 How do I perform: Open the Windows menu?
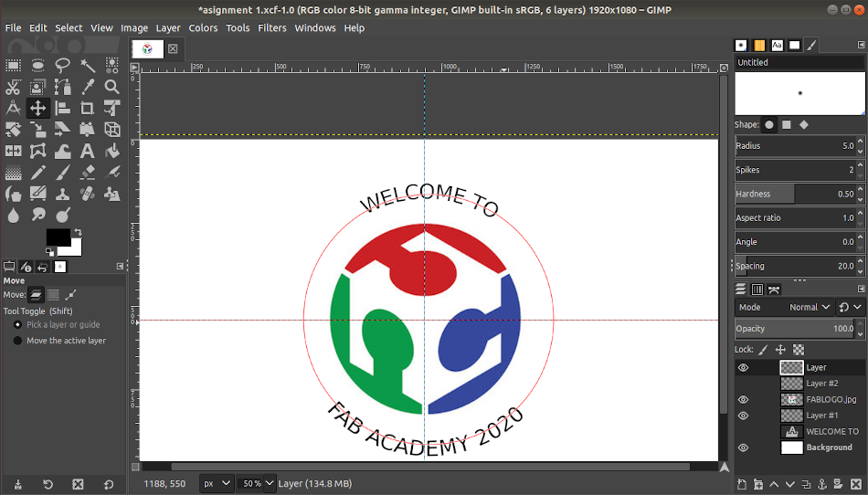point(315,27)
